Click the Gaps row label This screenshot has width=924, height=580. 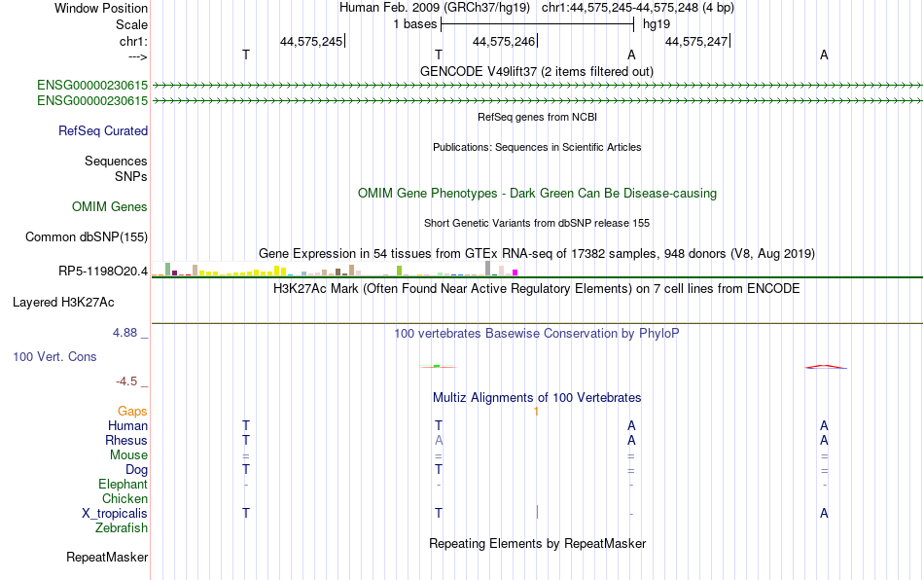pos(132,411)
